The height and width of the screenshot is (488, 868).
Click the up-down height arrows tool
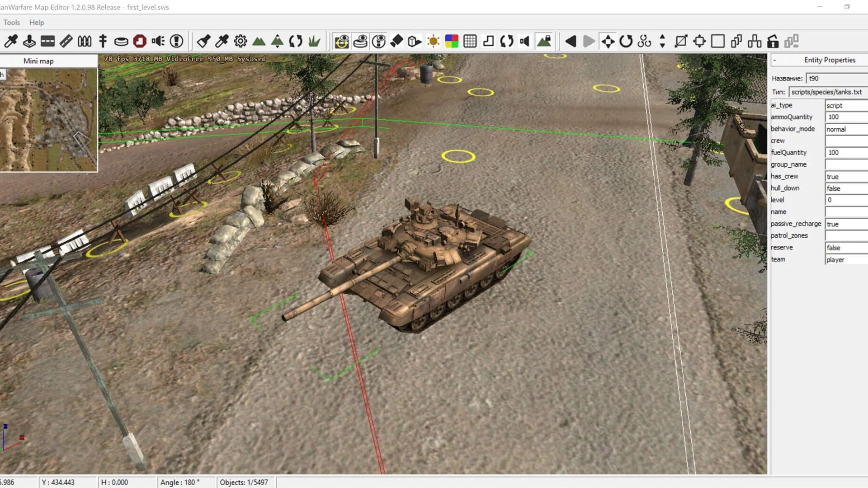pos(662,41)
